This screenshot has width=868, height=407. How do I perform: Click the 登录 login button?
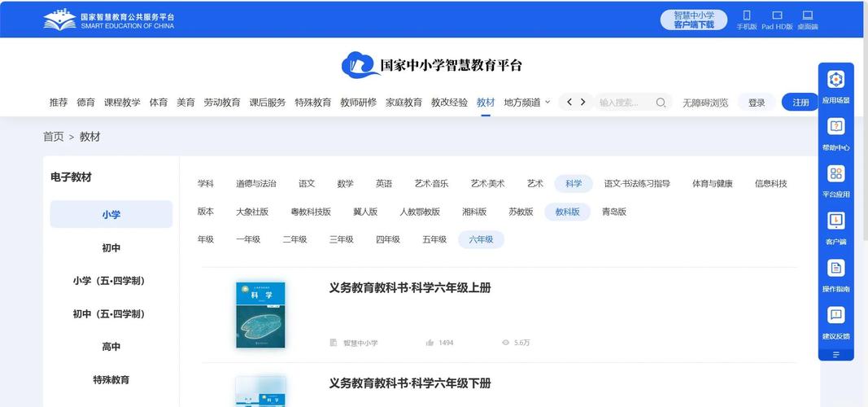[x=757, y=103]
